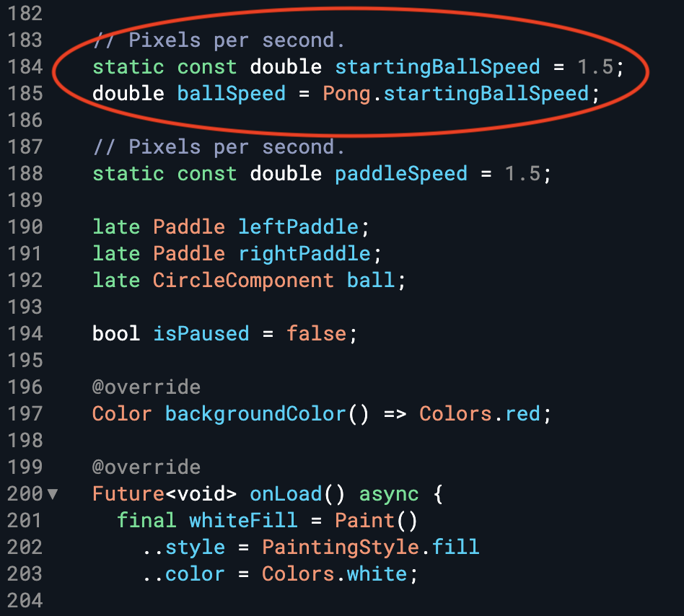The image size is (684, 616).
Task: Click line number 190 in the gutter
Action: [x=24, y=227]
